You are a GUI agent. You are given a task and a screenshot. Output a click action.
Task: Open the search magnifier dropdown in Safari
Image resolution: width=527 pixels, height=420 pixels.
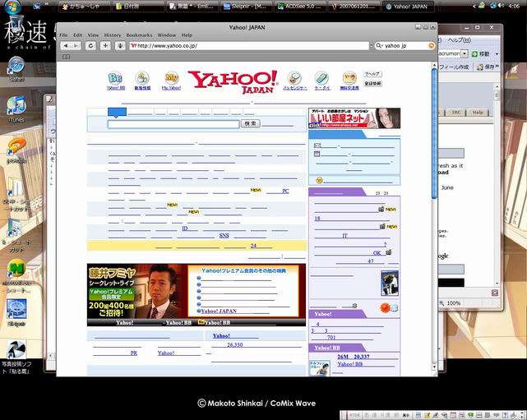point(379,46)
